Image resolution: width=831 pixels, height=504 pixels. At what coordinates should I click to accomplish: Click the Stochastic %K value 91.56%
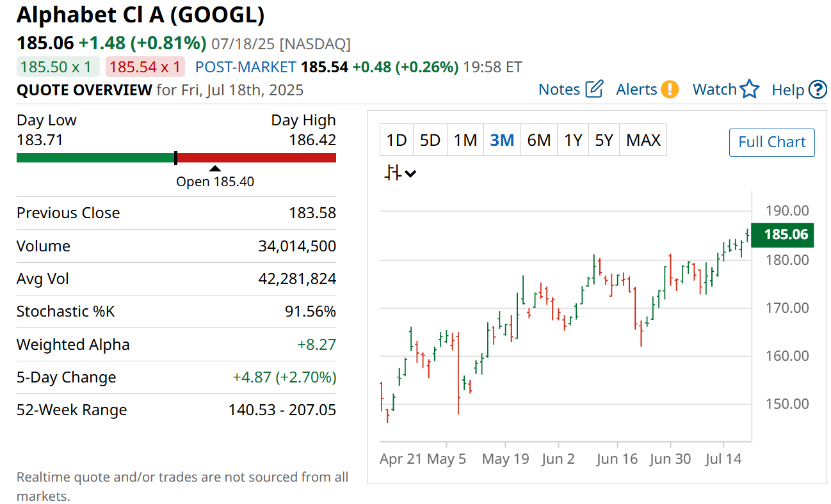pyautogui.click(x=311, y=311)
